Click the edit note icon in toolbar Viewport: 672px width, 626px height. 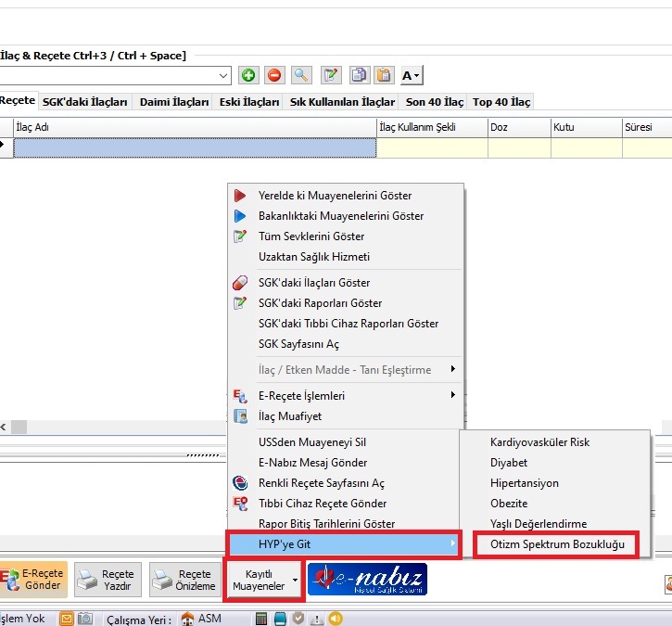pos(331,75)
